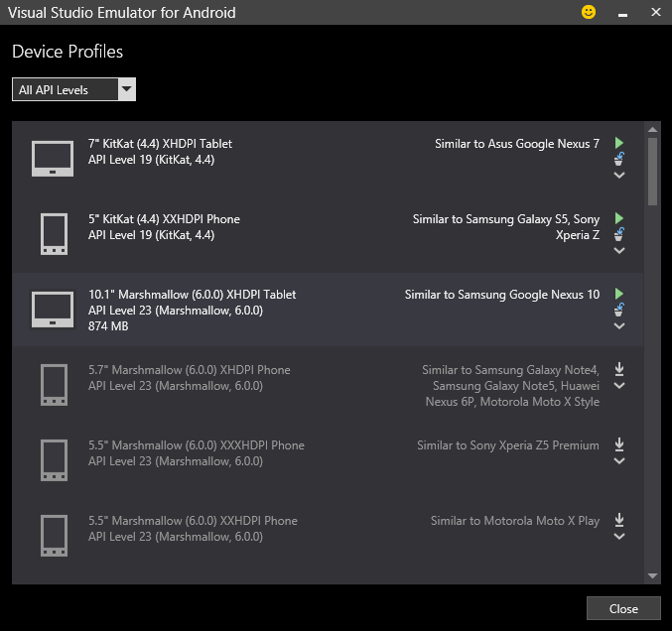Viewport: 672px width, 631px height.
Task: Install the 5.5" Marshmallow XXHDPI phone profile
Action: point(619,520)
